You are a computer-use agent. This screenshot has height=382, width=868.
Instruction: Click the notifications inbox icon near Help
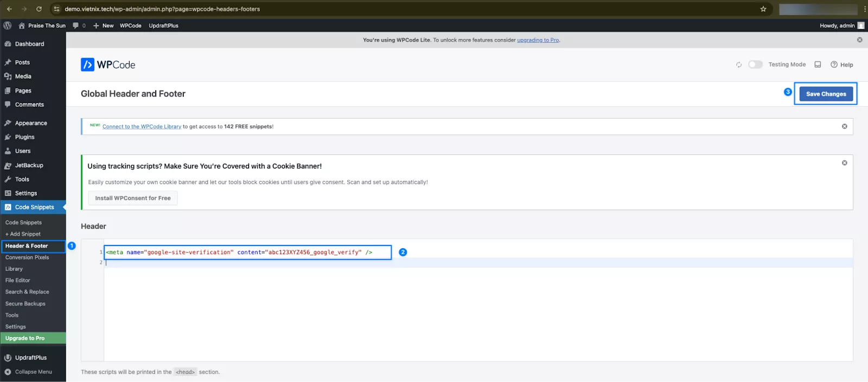[x=818, y=64]
